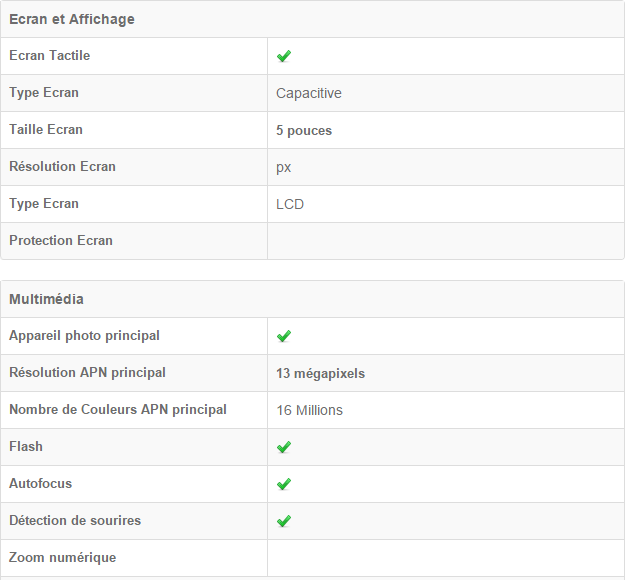Click the 16 Millions value
The image size is (626, 580).
(x=310, y=410)
